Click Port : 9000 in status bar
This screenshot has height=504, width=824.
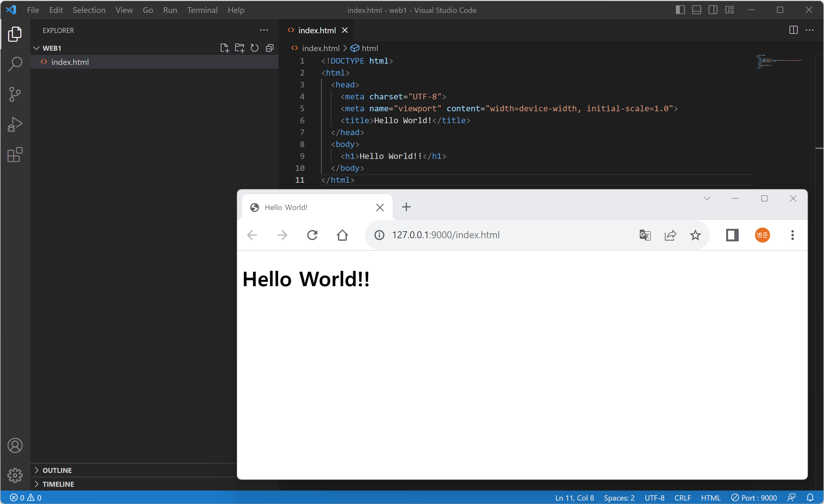(x=754, y=498)
